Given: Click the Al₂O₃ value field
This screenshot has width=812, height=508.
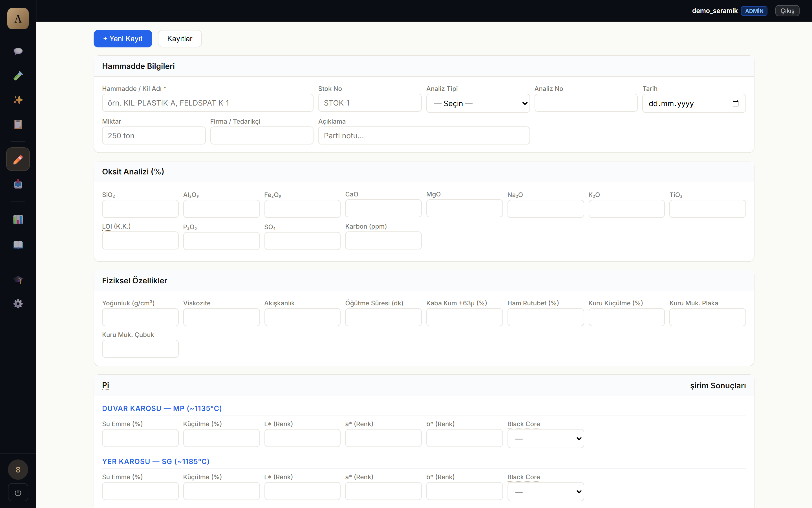Looking at the screenshot, I should point(221,209).
